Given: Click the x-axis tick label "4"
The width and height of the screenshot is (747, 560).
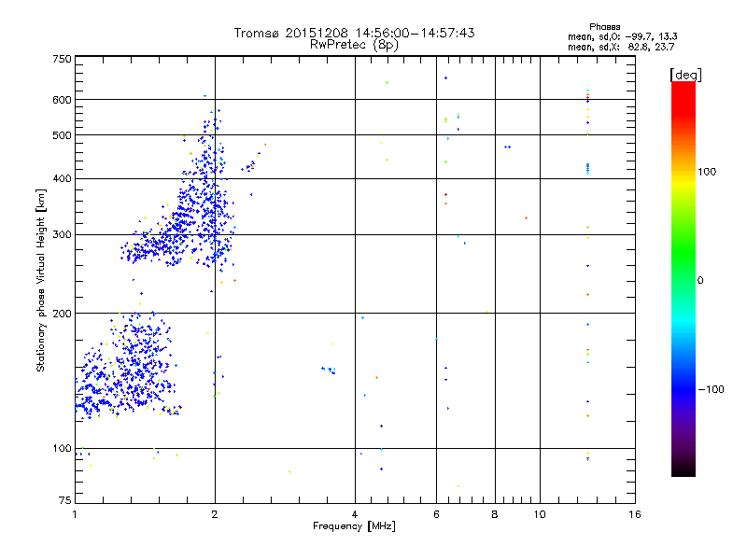Looking at the screenshot, I should (355, 514).
